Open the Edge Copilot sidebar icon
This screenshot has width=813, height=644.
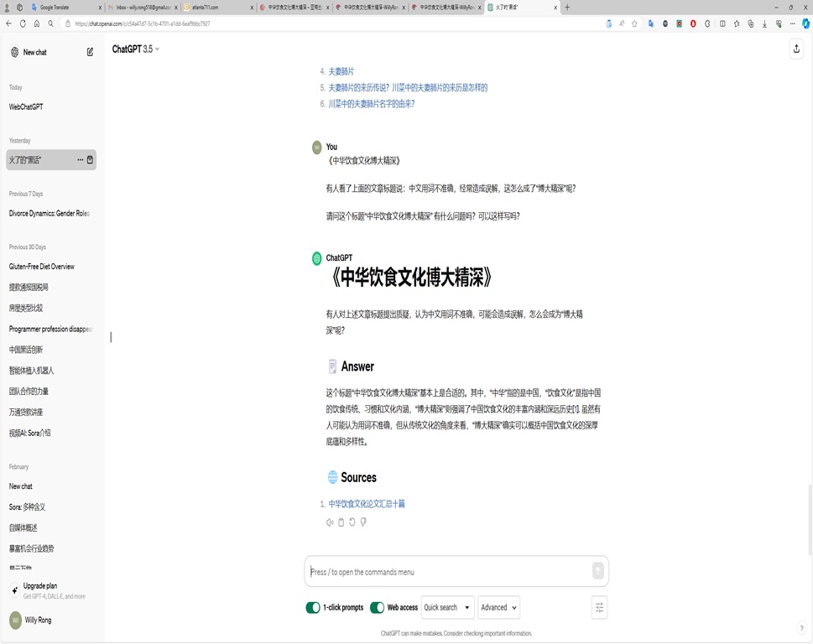[805, 23]
